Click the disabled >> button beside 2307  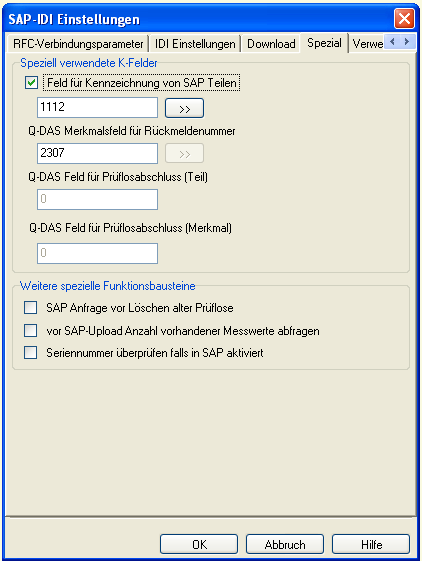coord(184,153)
